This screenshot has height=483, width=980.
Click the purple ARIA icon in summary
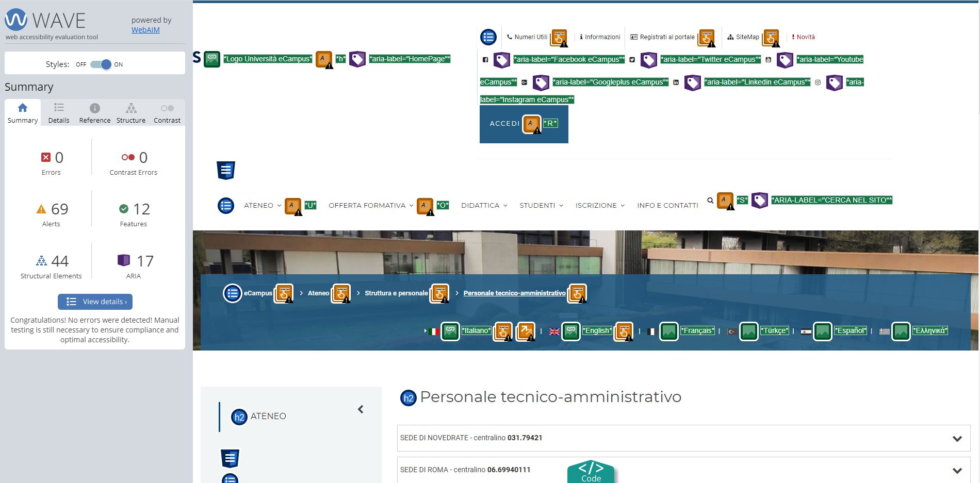point(124,260)
